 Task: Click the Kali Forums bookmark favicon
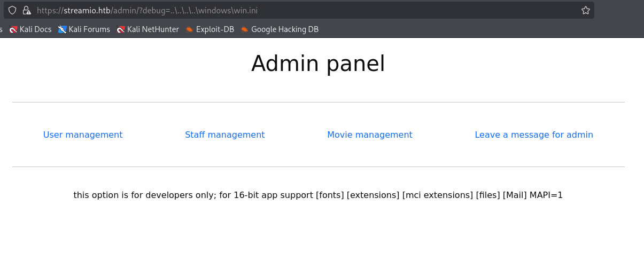(x=63, y=29)
